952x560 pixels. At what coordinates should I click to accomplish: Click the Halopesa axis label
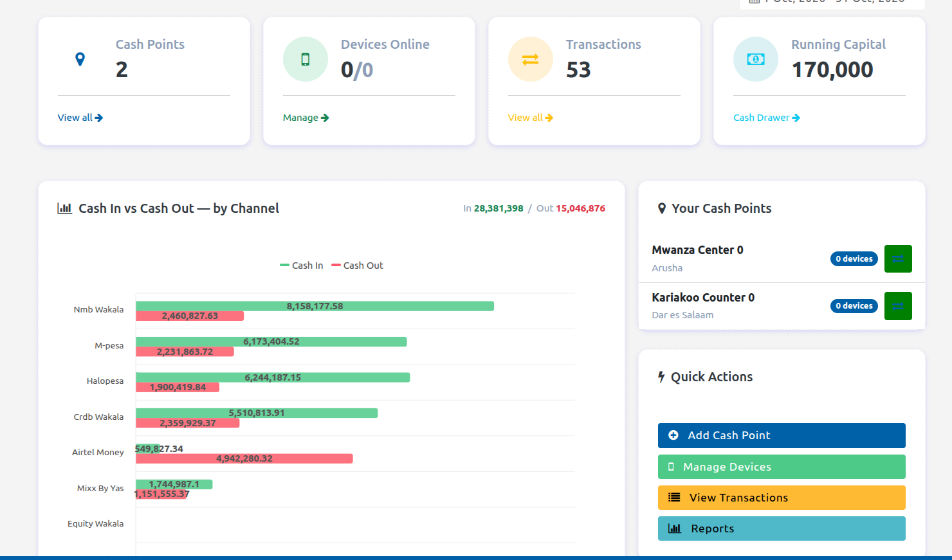click(105, 381)
